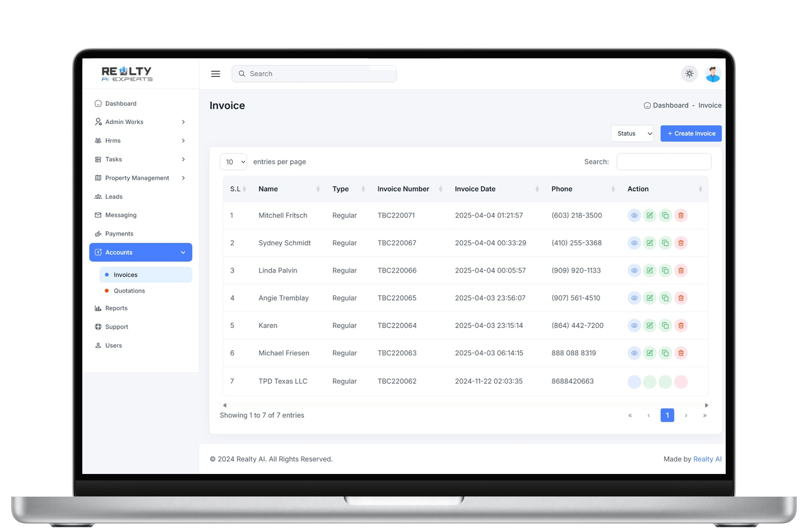Click the edit pencil icon for Karen's row
The width and height of the screenshot is (808, 532).
point(650,326)
